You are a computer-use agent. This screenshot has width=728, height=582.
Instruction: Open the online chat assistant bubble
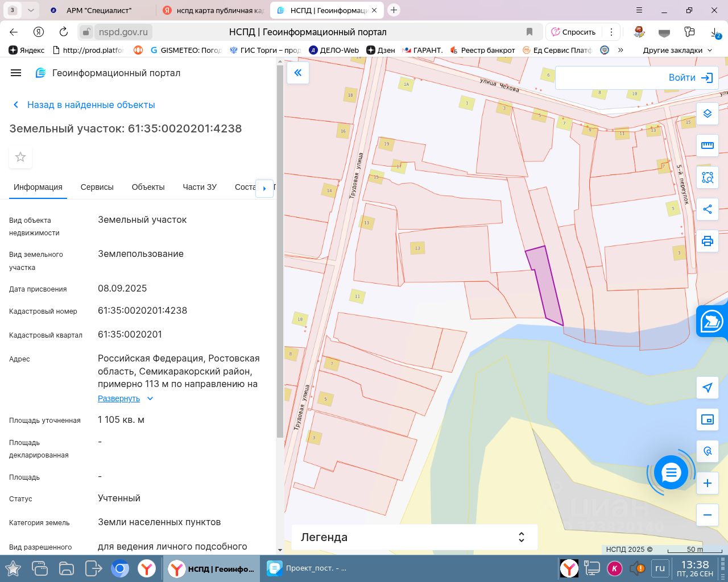[x=671, y=472]
